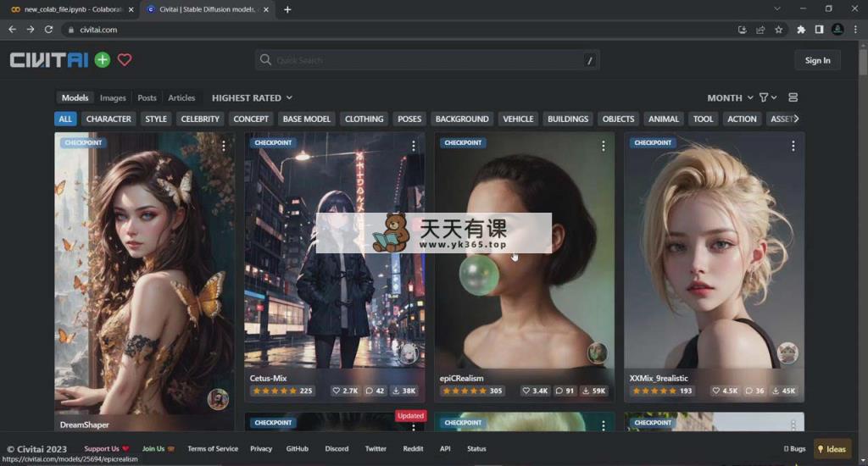The width and height of the screenshot is (868, 466).
Task: Open the GitHub footer link
Action: [x=298, y=449]
